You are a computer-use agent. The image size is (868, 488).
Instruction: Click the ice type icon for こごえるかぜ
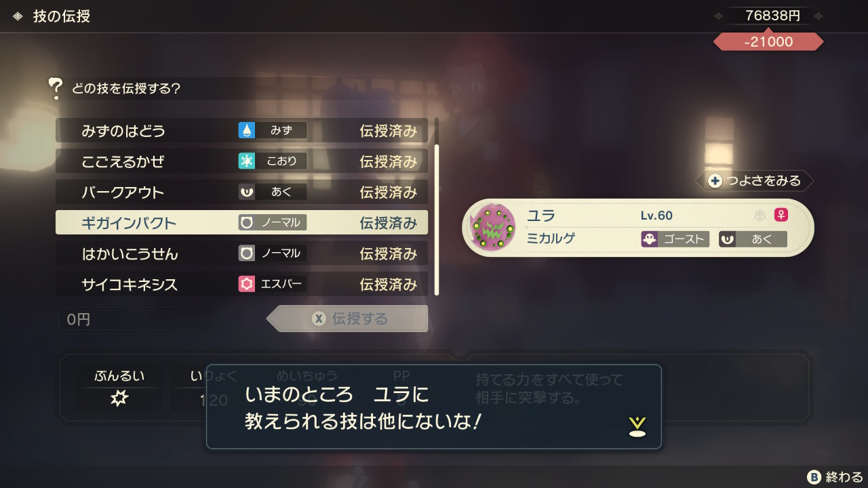pos(246,161)
